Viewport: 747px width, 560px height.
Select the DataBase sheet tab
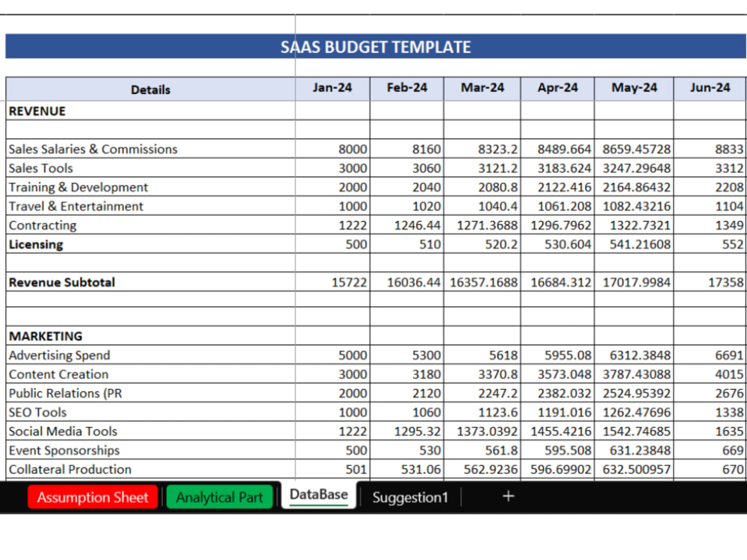coord(319,495)
